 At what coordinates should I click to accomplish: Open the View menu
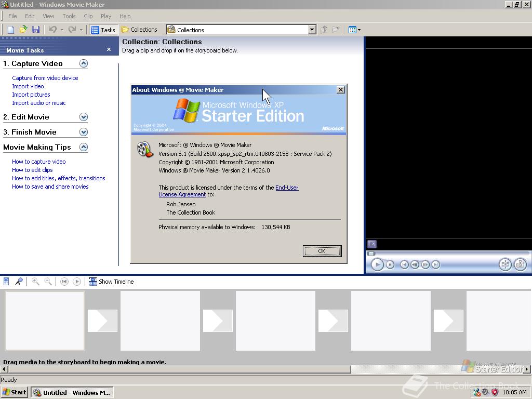tap(48, 16)
